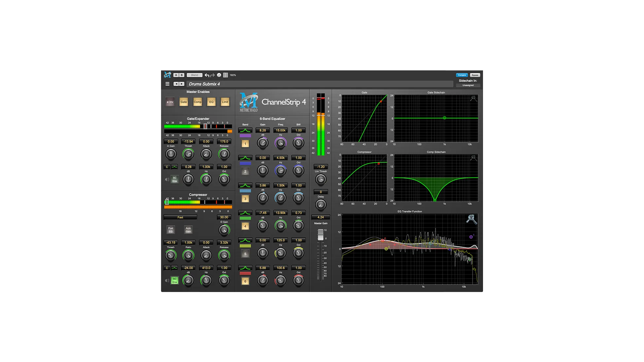Screen dimensions: 644x362
Task: Click gate Release value 175.0
Action: (x=224, y=142)
